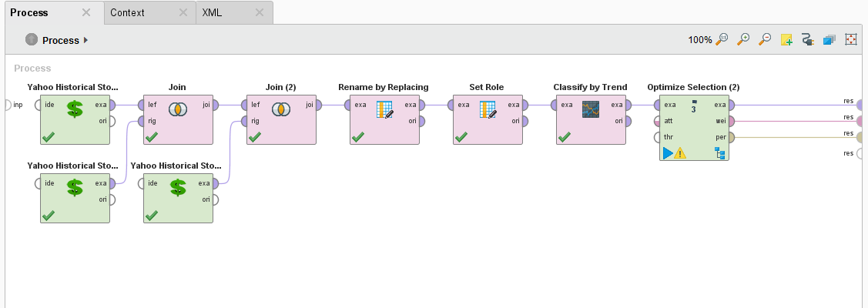Click the ori output port of Rename by Replacing
The height and width of the screenshot is (308, 868).
(x=421, y=121)
